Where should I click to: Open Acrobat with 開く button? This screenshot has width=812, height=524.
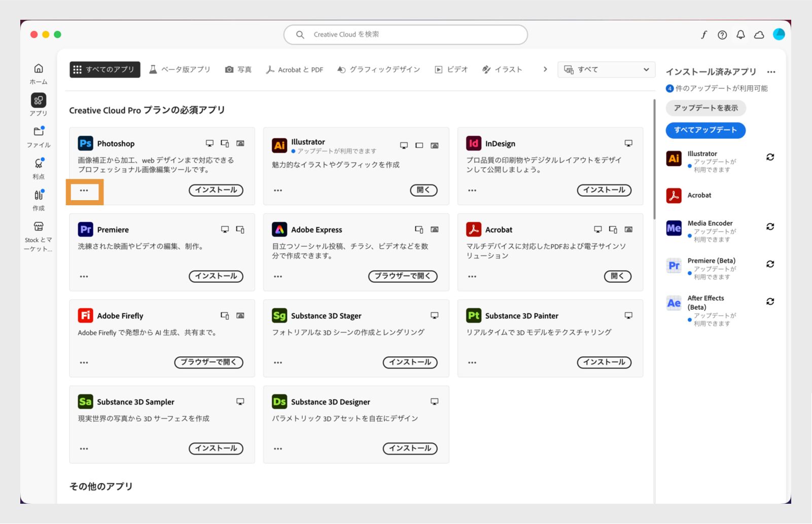tap(618, 276)
